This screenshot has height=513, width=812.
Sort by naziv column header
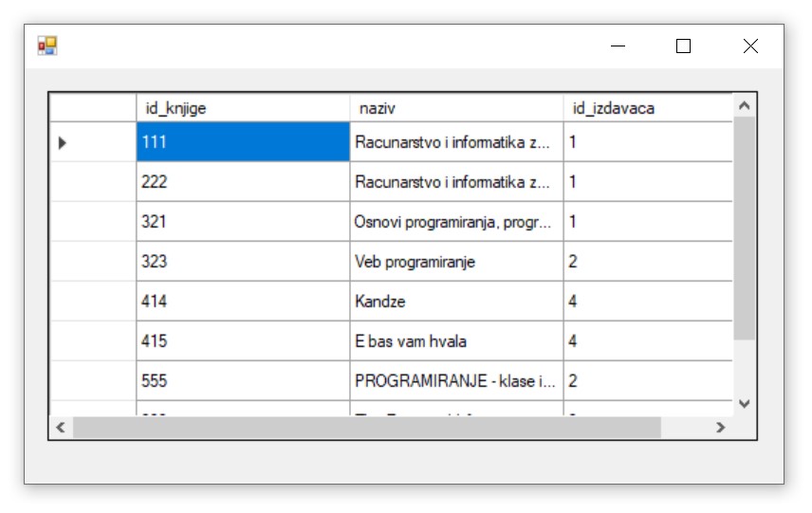point(456,107)
